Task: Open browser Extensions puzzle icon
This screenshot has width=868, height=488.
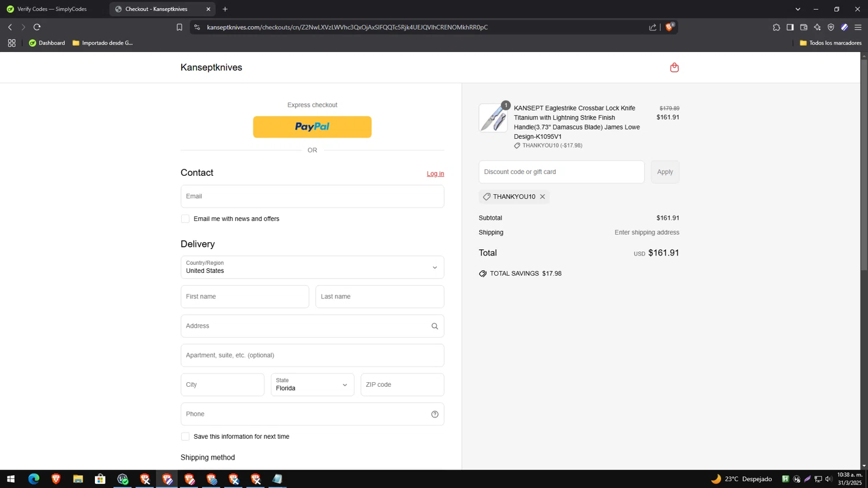Action: 777,27
